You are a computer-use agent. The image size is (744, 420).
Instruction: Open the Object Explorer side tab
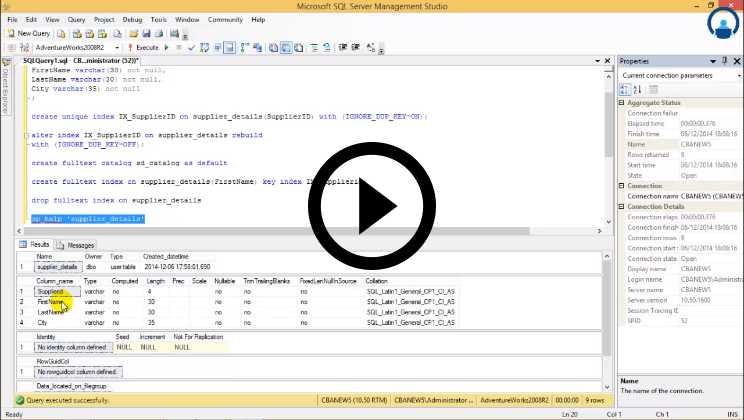[5, 85]
